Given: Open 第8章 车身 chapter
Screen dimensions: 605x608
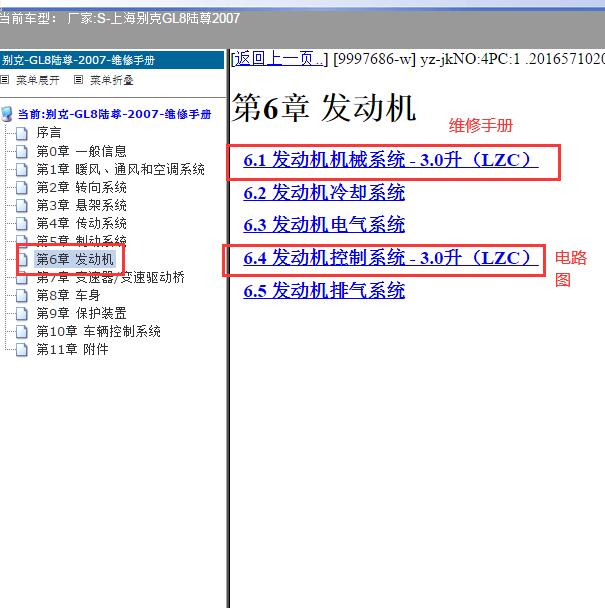Looking at the screenshot, I should (68, 295).
